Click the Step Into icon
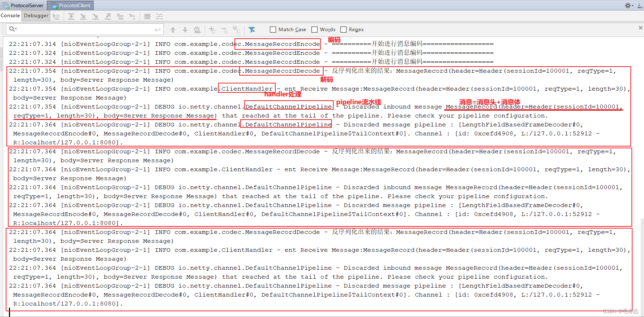Screen dimensions: 644x317 [83, 16]
